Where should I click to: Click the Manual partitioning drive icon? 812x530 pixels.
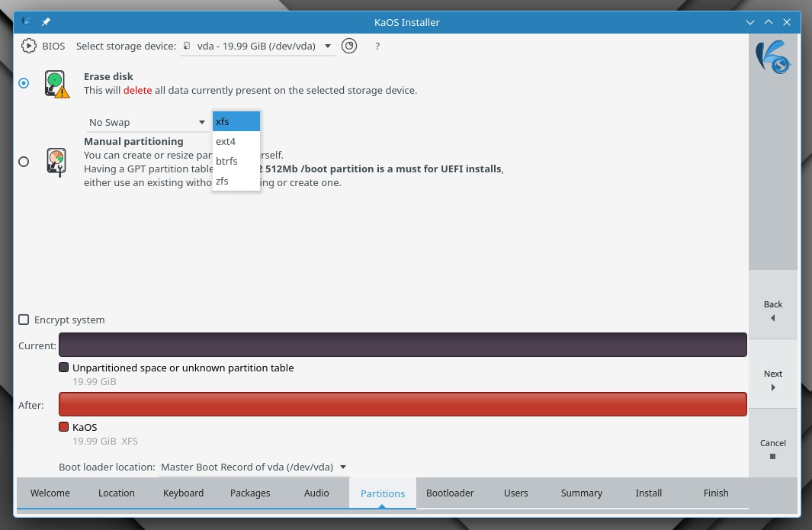point(56,162)
